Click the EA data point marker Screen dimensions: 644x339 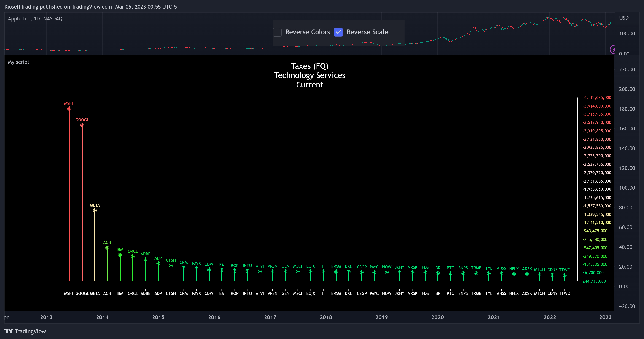pos(222,270)
